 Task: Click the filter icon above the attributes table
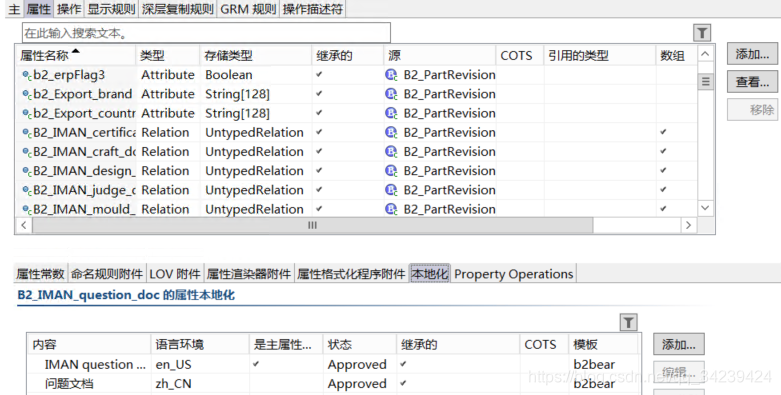pyautogui.click(x=702, y=33)
